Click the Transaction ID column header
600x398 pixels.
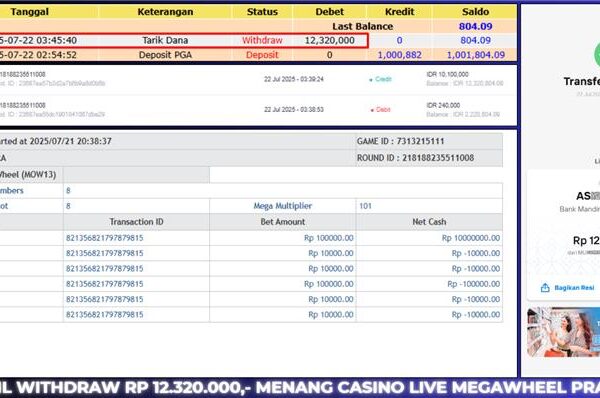point(136,222)
